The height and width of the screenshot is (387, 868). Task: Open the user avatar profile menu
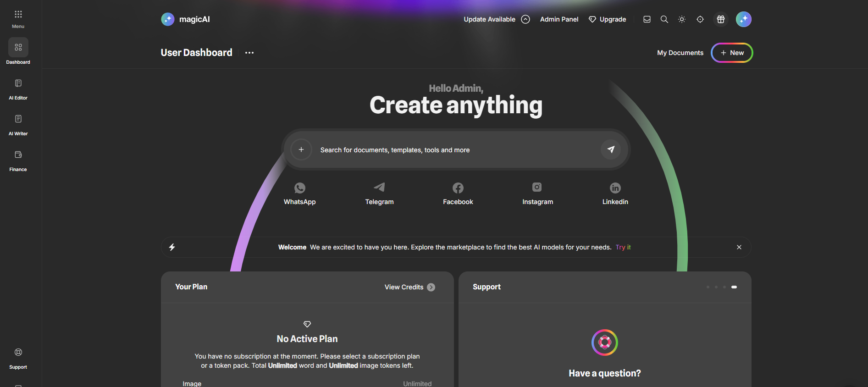743,19
